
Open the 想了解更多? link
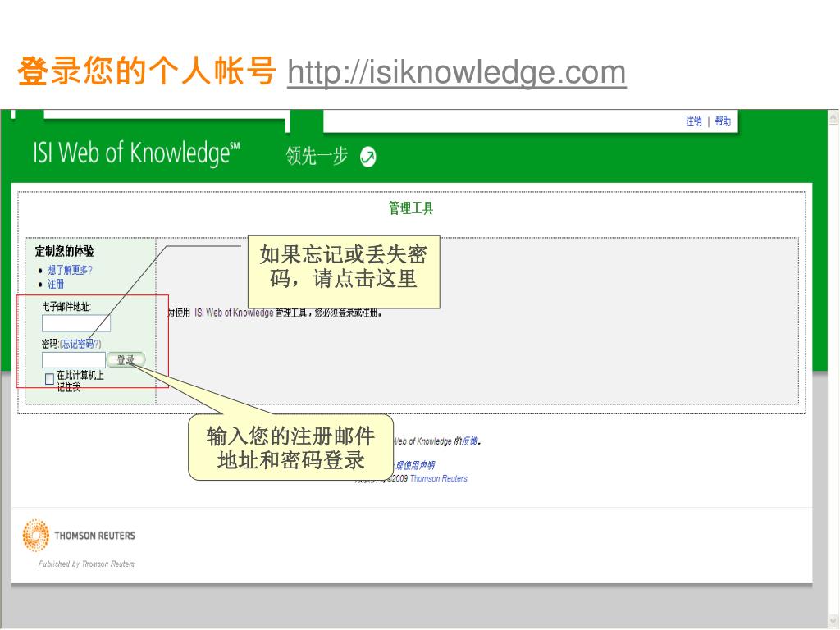tap(71, 270)
